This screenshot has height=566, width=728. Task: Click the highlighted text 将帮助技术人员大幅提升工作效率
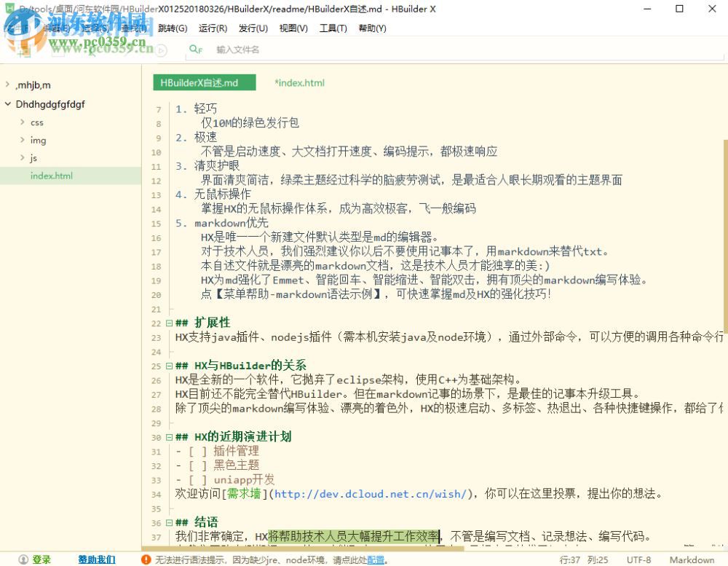355,536
